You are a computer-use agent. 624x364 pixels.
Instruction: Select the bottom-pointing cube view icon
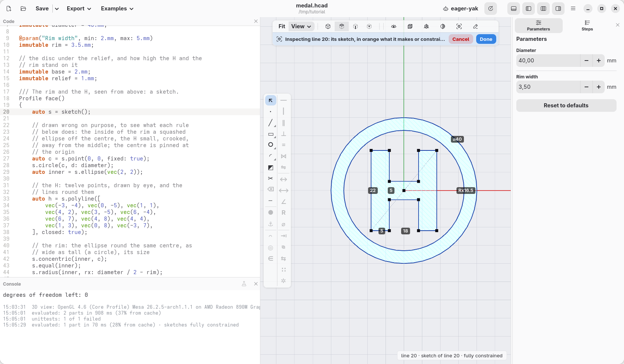[x=369, y=26]
